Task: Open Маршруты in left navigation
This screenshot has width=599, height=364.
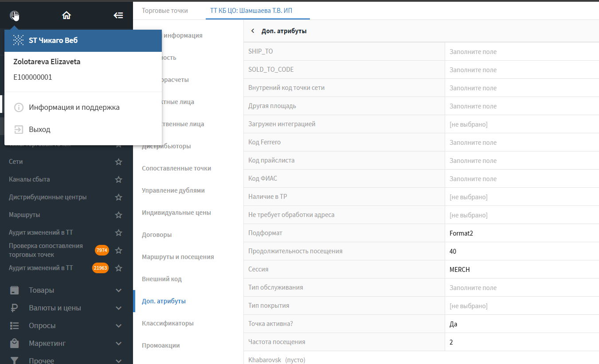Action: pyautogui.click(x=24, y=215)
